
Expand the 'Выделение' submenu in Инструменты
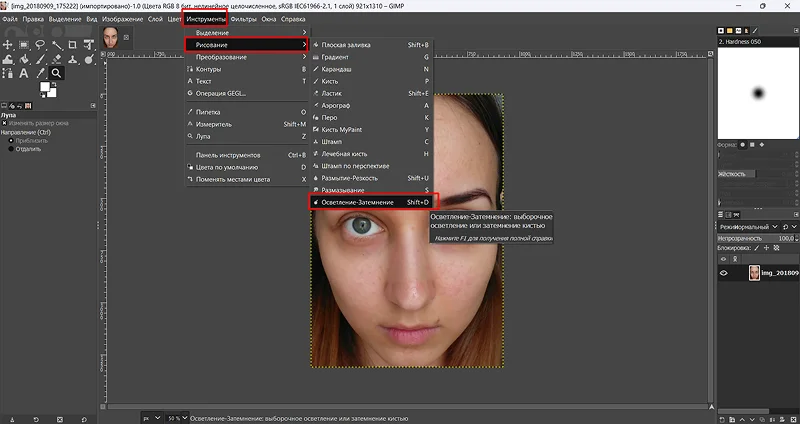[x=247, y=33]
